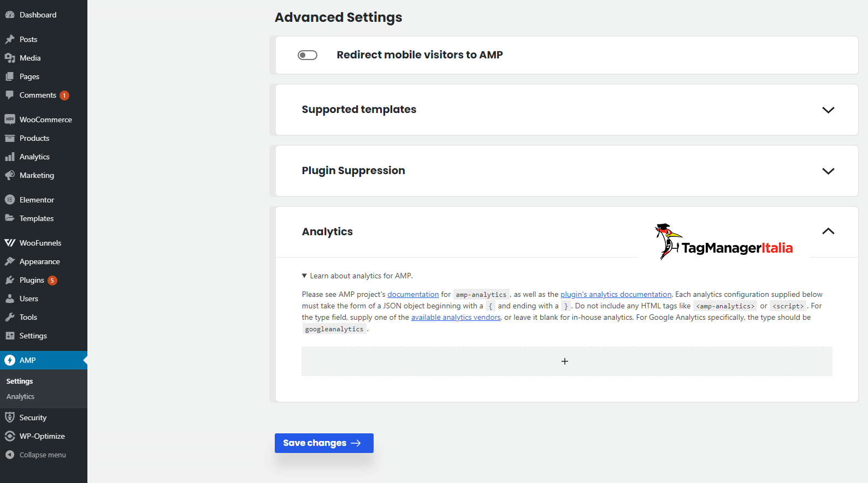Open plugin's analytics documentation link

616,294
